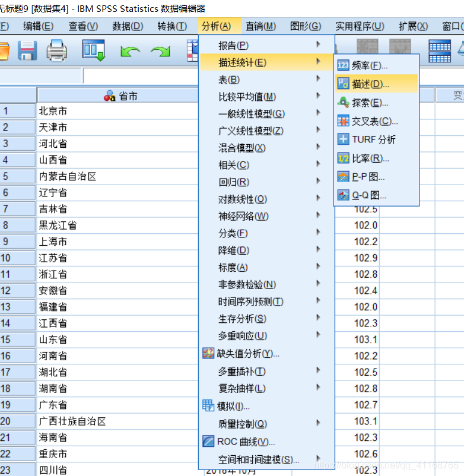464x476 pixels.
Task: Click the Crosstabs (交叉表) icon
Action: point(343,121)
